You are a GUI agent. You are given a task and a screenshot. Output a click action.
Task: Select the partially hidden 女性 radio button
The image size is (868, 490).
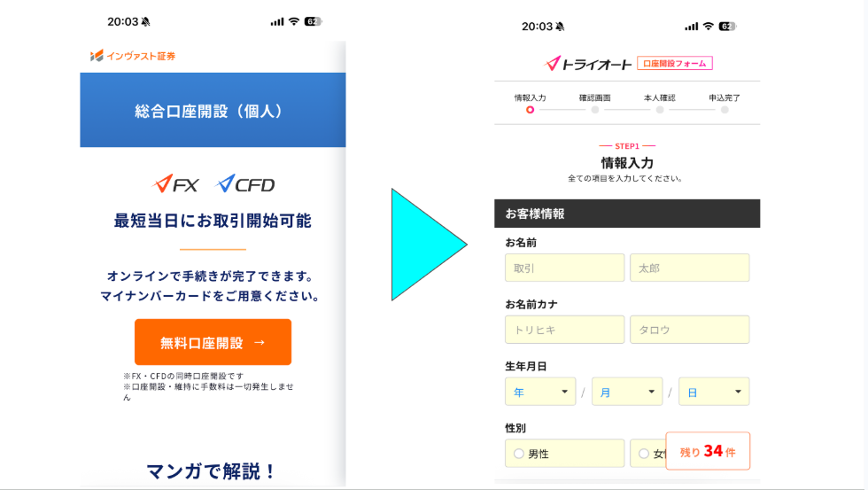pos(643,454)
